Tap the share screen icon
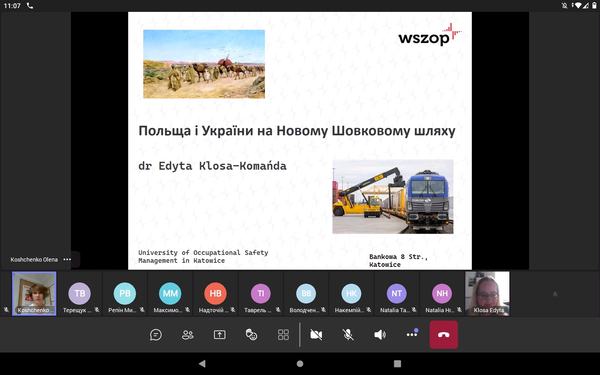600x375 pixels. coord(220,335)
